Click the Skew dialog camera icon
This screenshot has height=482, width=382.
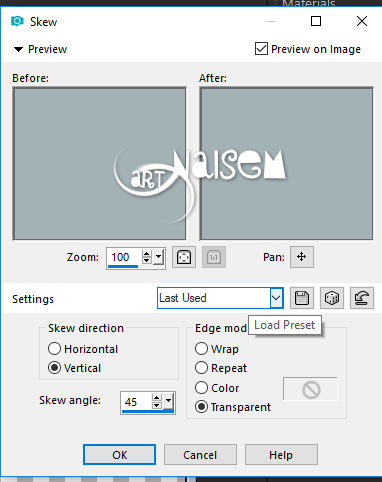[x=17, y=21]
